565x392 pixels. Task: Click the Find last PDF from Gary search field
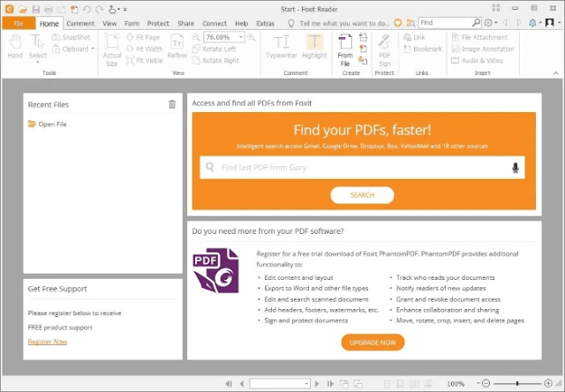(362, 168)
